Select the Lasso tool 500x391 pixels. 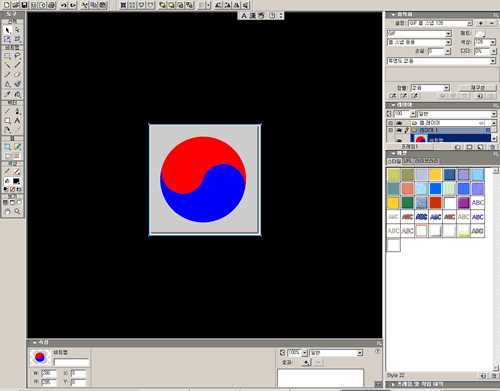17,56
